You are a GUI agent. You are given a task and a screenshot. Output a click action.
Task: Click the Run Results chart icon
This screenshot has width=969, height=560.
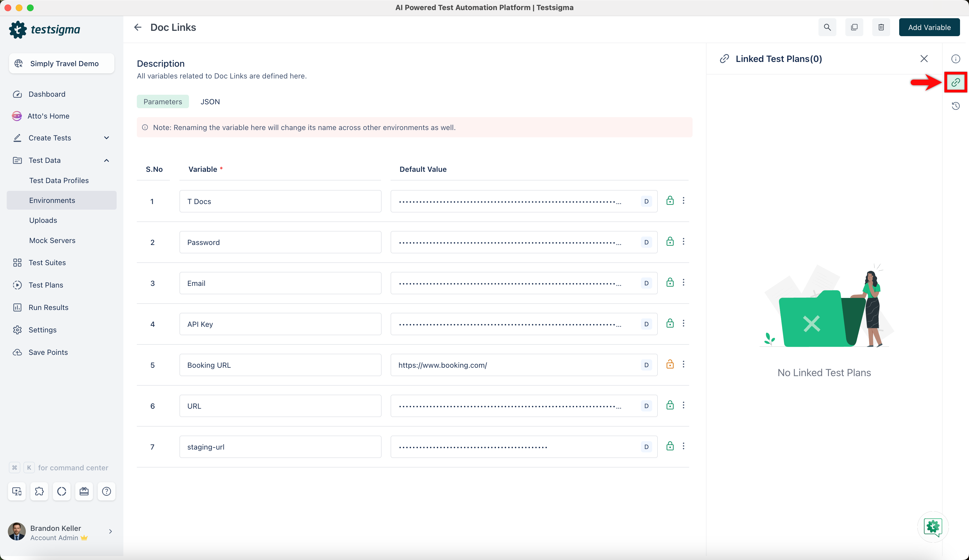point(17,307)
